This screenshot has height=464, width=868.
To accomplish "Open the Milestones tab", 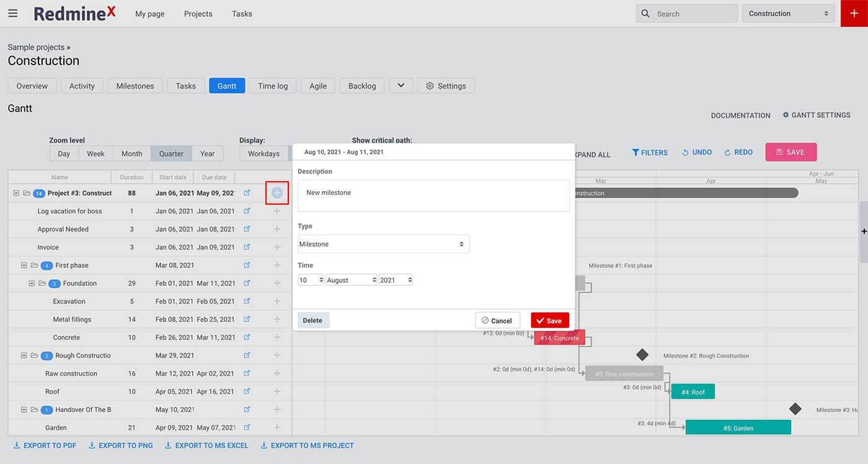I will 135,86.
